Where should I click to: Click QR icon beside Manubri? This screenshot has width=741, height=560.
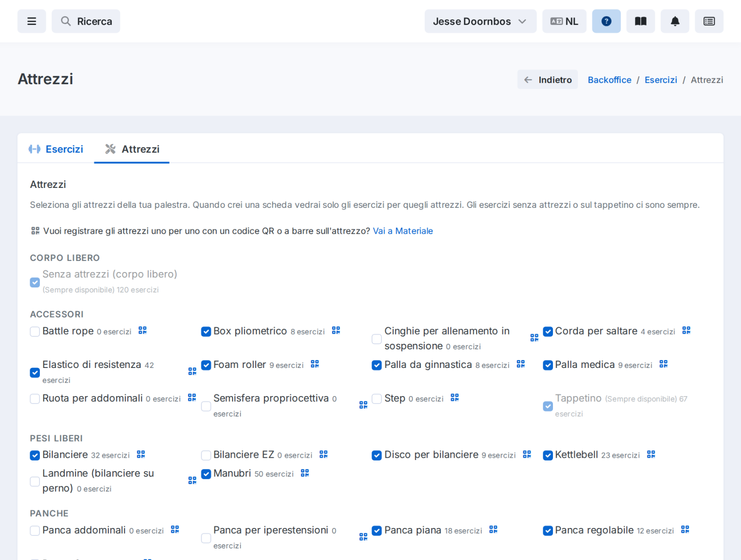305,473
